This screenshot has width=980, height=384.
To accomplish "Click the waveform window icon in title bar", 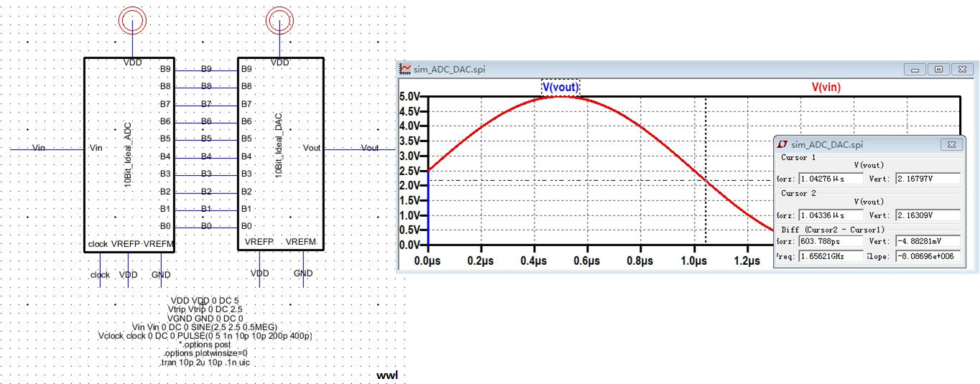I will pos(406,70).
